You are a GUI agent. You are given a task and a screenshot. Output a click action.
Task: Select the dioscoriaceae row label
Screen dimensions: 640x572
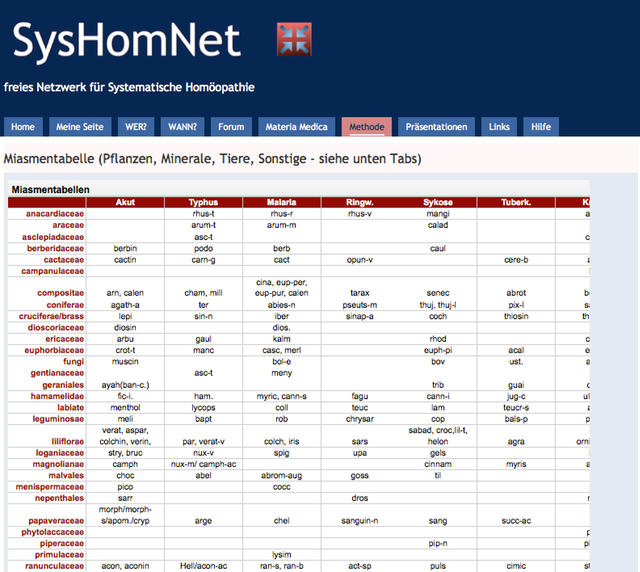56,327
